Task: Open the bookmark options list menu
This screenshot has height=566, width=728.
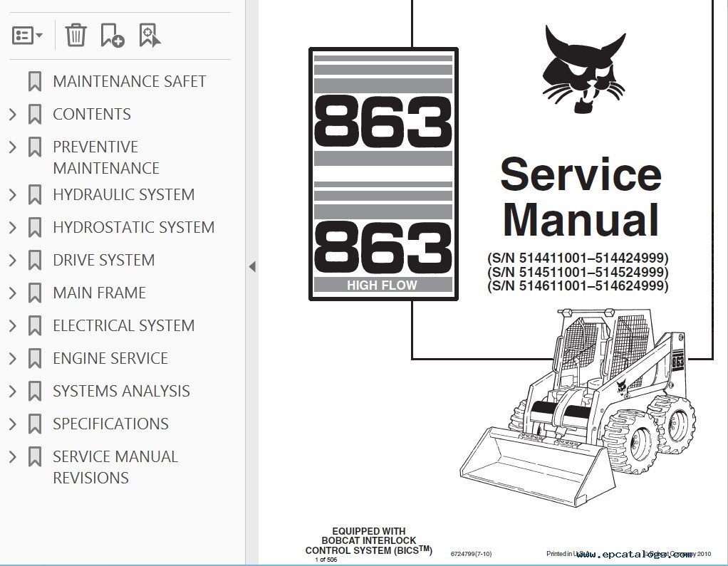Action: tap(27, 36)
